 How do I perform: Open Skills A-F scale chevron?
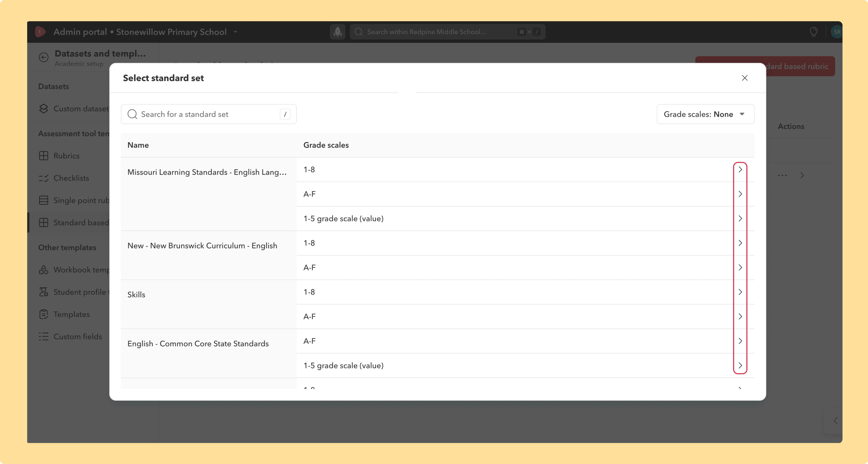point(740,317)
